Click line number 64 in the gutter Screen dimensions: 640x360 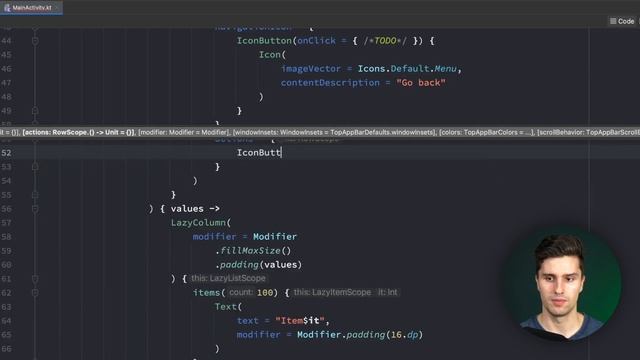[x=6, y=320]
